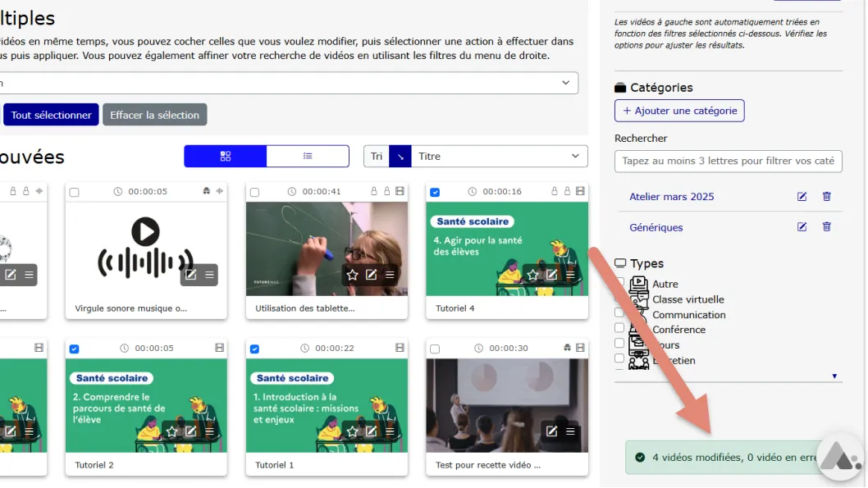Screen dimensions: 868x488
Task: Open the Titre sort dropdown
Action: [500, 156]
